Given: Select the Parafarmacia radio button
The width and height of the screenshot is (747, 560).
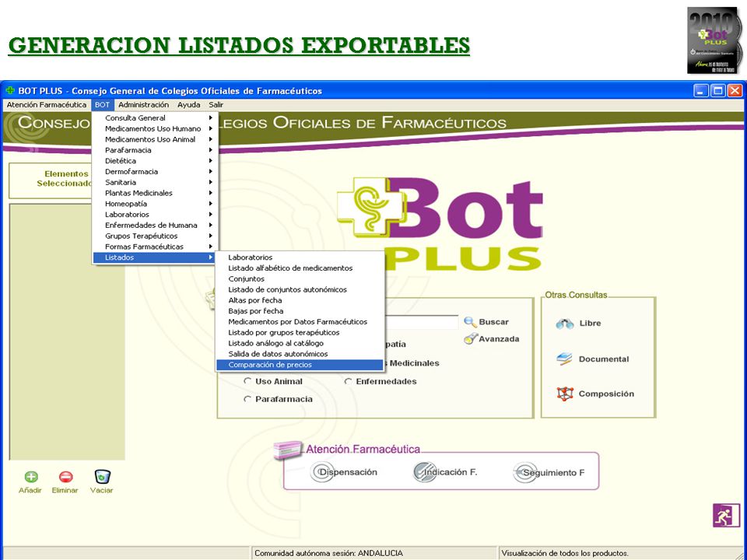Looking at the screenshot, I should click(x=247, y=399).
